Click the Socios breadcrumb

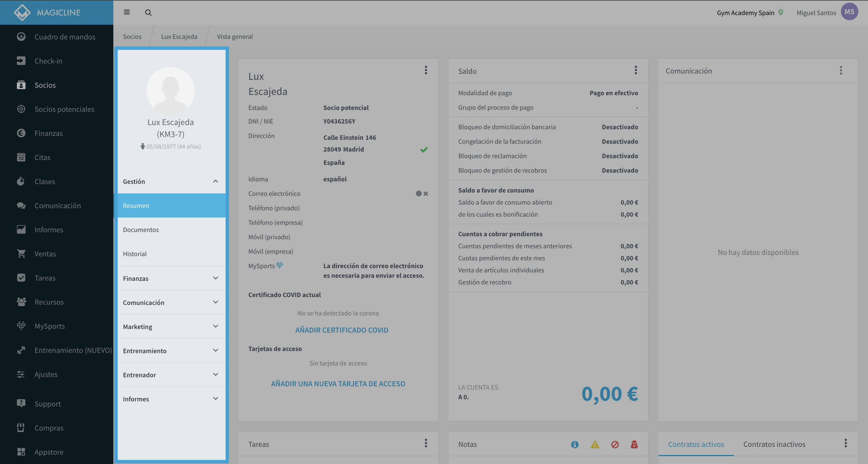(132, 36)
